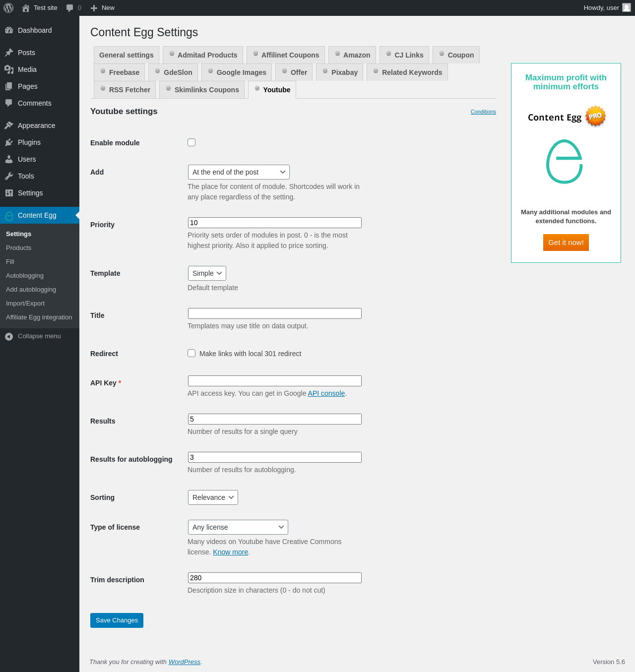The width and height of the screenshot is (635, 672).
Task: Expand the Sorting Relevance dropdown
Action: click(x=213, y=497)
